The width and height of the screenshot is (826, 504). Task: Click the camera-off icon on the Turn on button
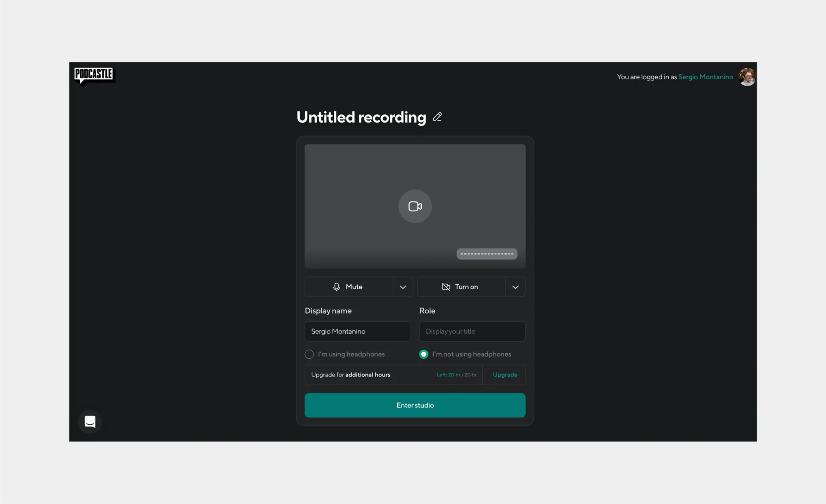tap(446, 286)
